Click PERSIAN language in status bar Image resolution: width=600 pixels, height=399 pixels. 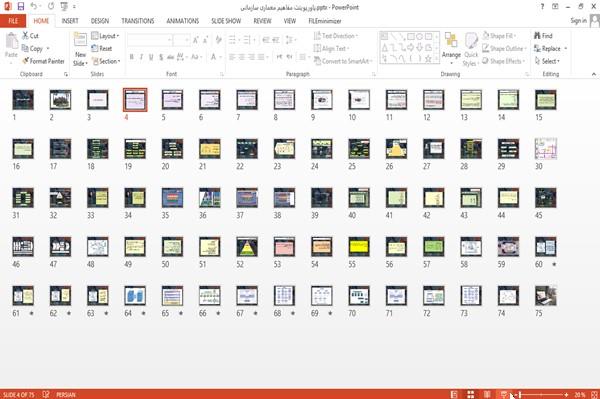tap(66, 394)
